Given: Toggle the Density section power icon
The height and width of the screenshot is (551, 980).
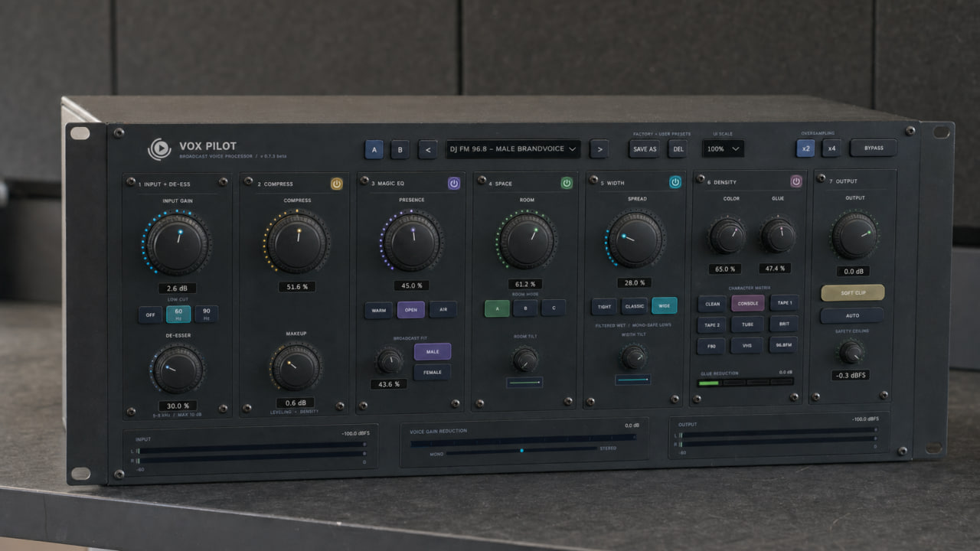Looking at the screenshot, I should pos(796,181).
